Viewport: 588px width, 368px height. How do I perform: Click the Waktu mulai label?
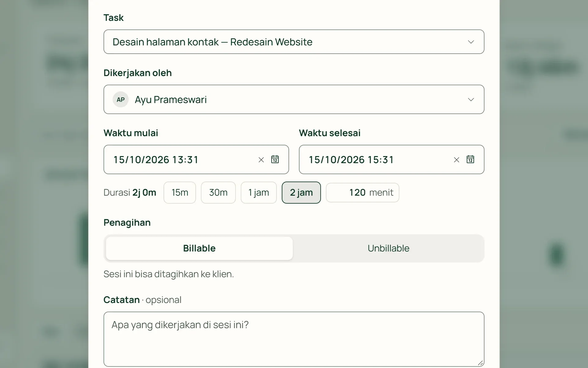pyautogui.click(x=131, y=133)
